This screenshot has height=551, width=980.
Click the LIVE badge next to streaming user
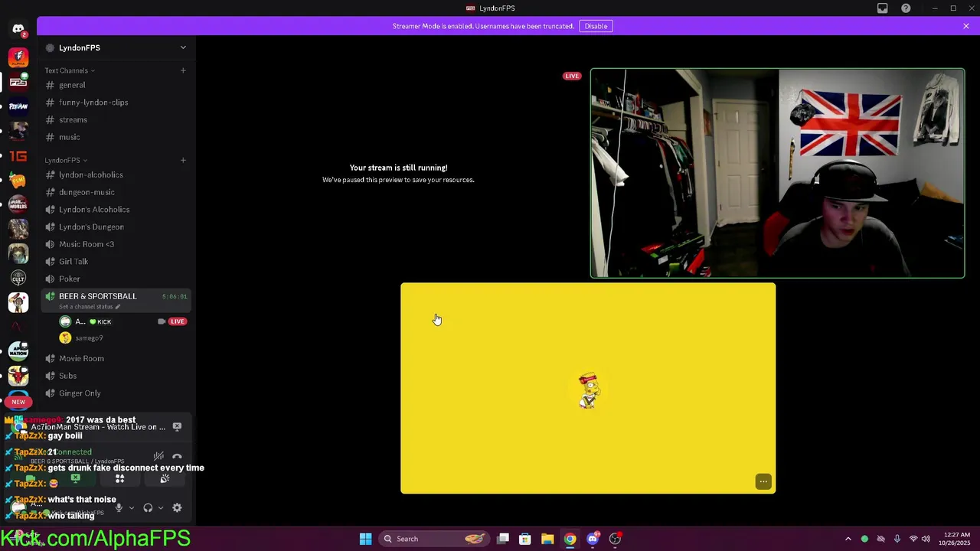[178, 321]
